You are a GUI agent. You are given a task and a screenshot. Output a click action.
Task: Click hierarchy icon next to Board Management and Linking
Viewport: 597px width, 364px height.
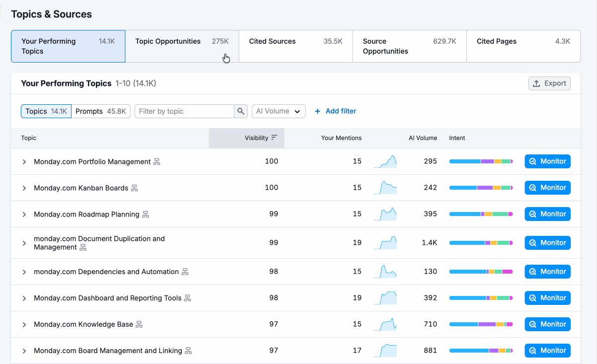coord(188,351)
